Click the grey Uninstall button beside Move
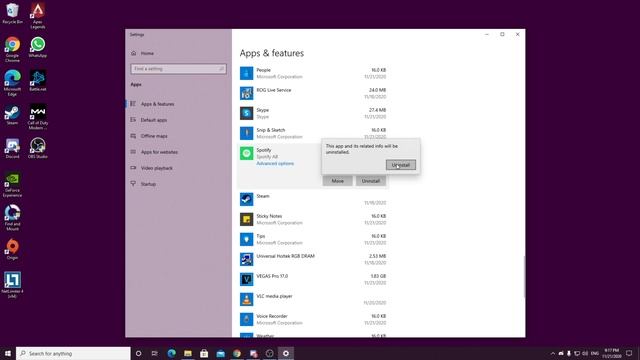 click(371, 181)
